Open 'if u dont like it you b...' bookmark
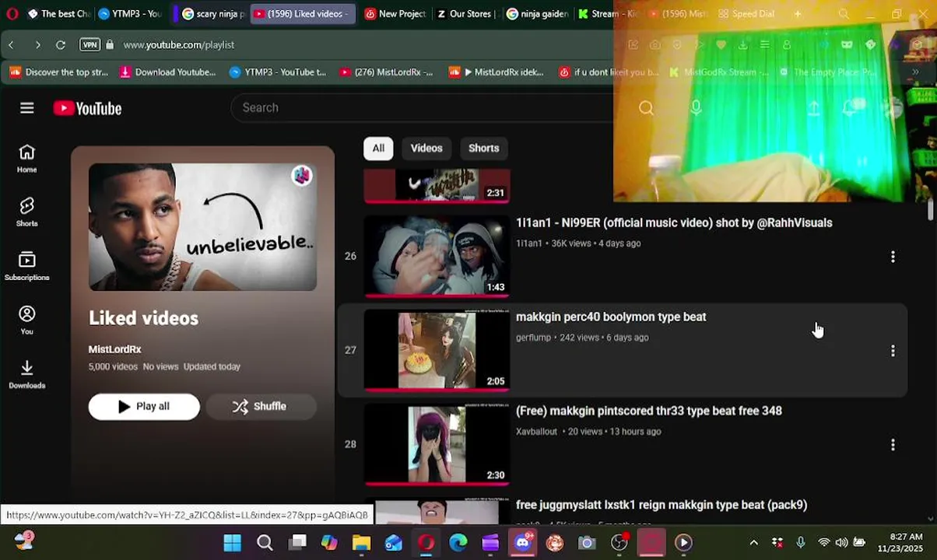Image resolution: width=937 pixels, height=560 pixels. [609, 72]
